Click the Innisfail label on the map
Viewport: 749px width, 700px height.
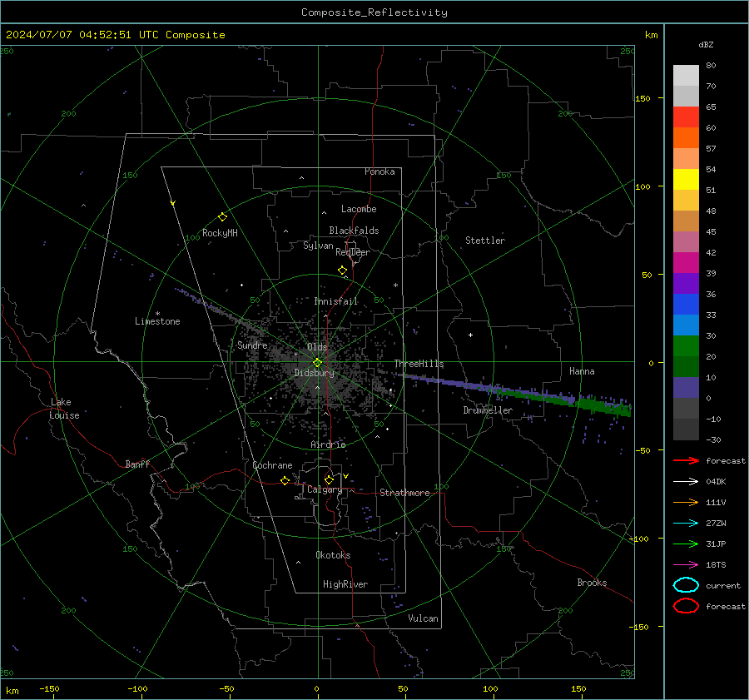tap(335, 301)
